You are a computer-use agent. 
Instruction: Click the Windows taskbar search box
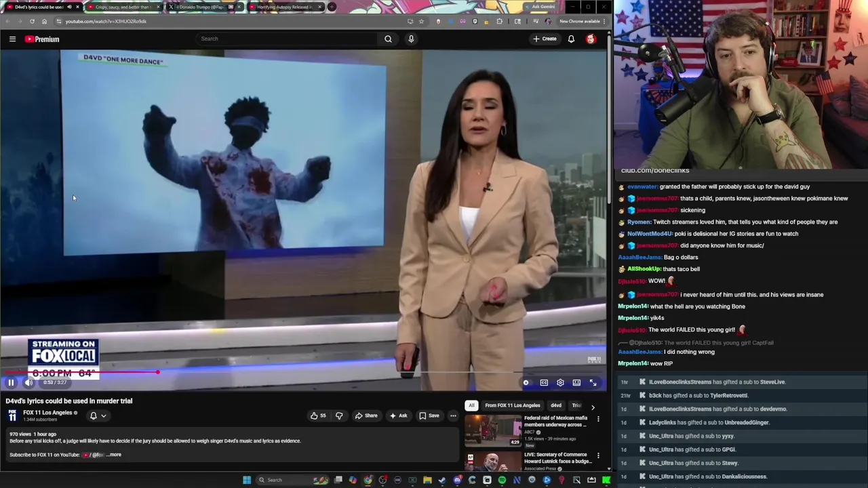coord(292,480)
